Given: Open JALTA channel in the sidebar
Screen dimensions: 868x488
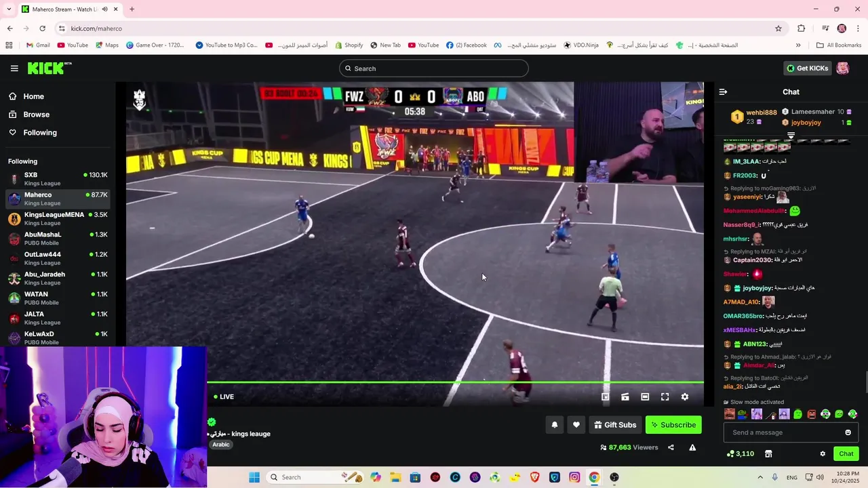Looking at the screenshot, I should [x=58, y=318].
